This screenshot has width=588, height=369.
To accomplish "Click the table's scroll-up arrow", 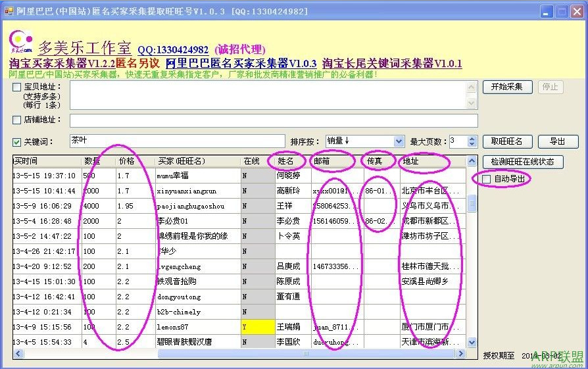I will click(472, 161).
